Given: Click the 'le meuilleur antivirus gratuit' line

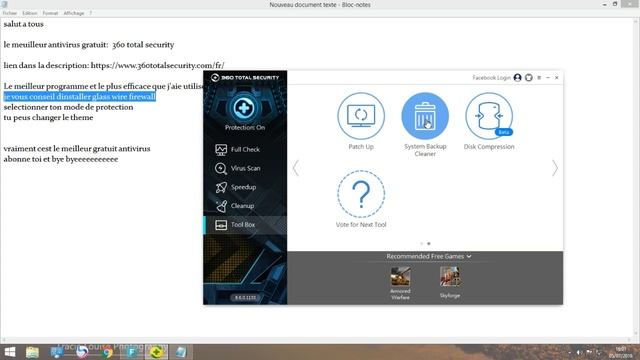Looking at the screenshot, I should 89,45.
